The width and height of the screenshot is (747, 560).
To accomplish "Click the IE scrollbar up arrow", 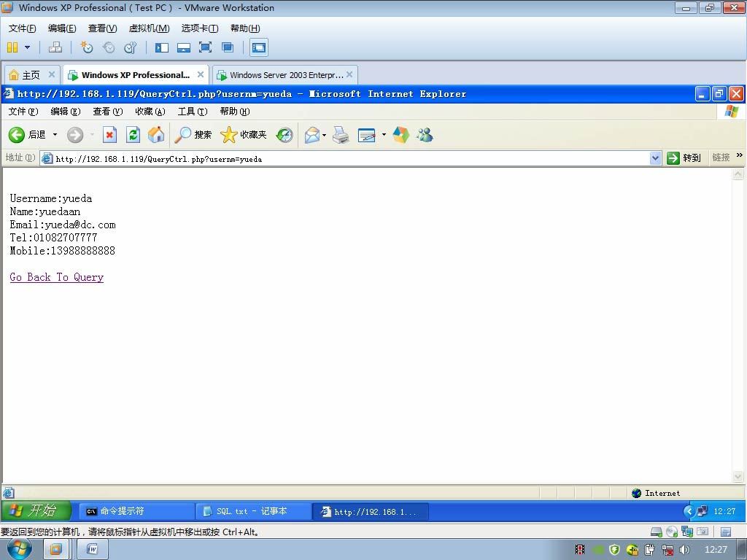I will pos(738,174).
